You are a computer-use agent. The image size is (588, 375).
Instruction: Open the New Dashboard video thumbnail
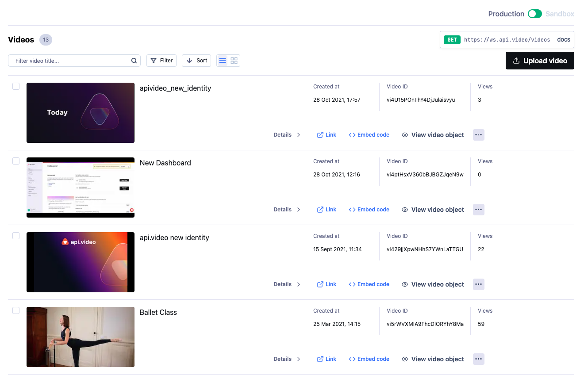(x=81, y=187)
